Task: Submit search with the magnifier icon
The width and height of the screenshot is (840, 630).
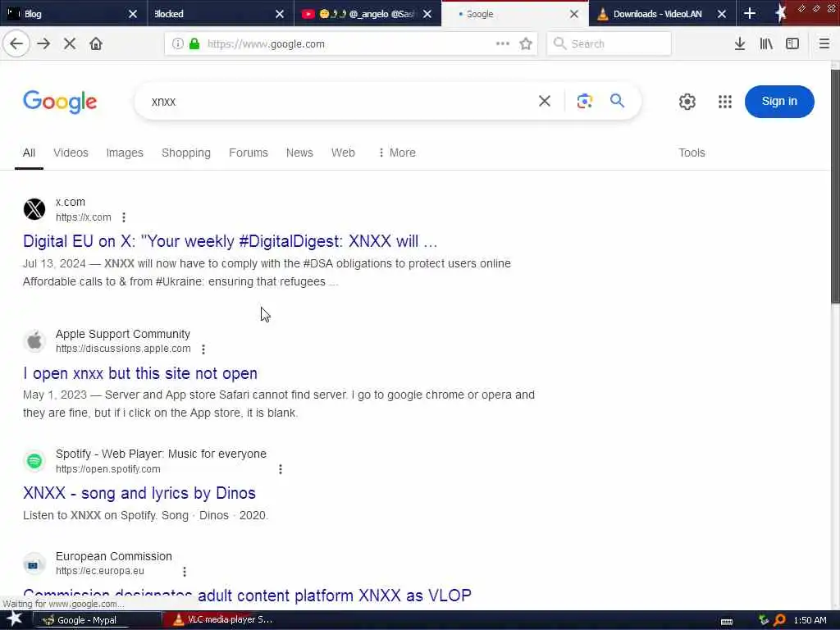Action: 617,101
